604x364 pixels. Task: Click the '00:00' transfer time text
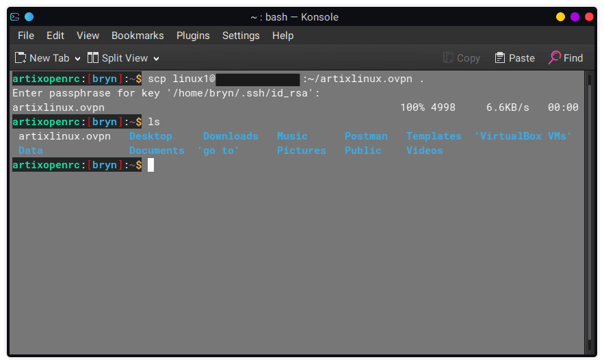[563, 107]
